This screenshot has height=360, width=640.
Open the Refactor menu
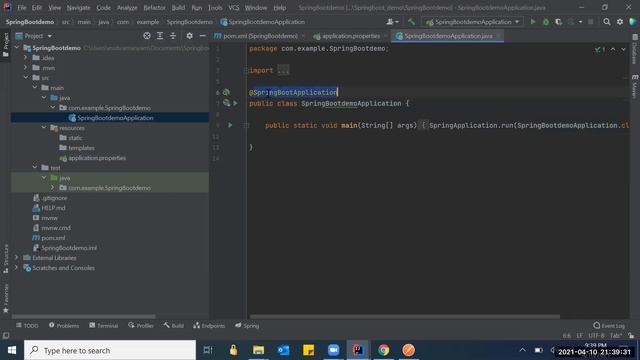pyautogui.click(x=154, y=7)
